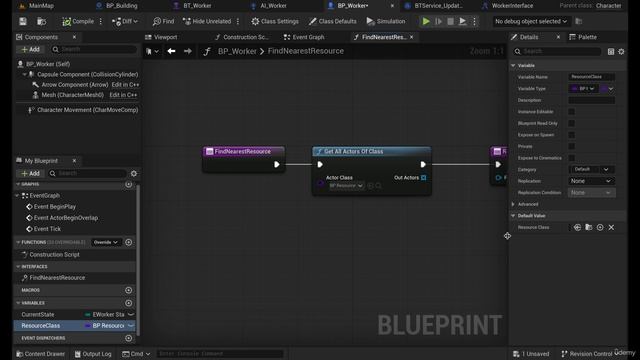The image size is (640, 360).
Task: Add a new macro with plus icon
Action: [129, 290]
